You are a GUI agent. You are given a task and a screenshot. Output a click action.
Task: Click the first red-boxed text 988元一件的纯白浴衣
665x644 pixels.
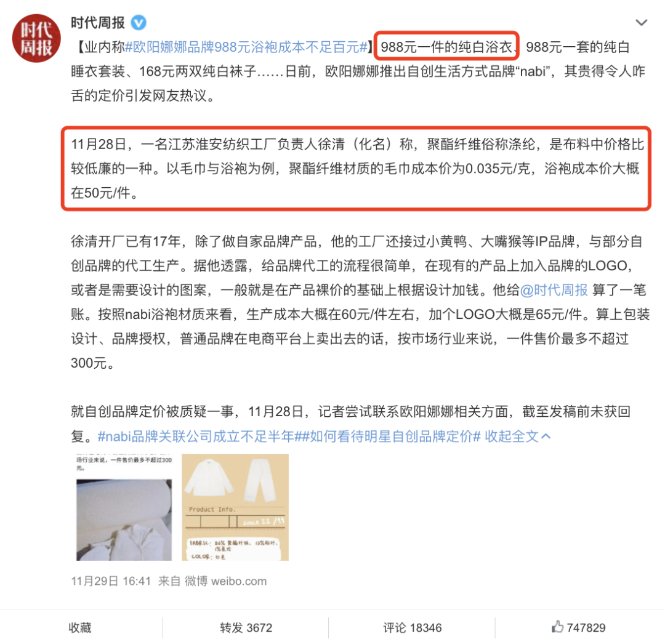click(x=446, y=46)
